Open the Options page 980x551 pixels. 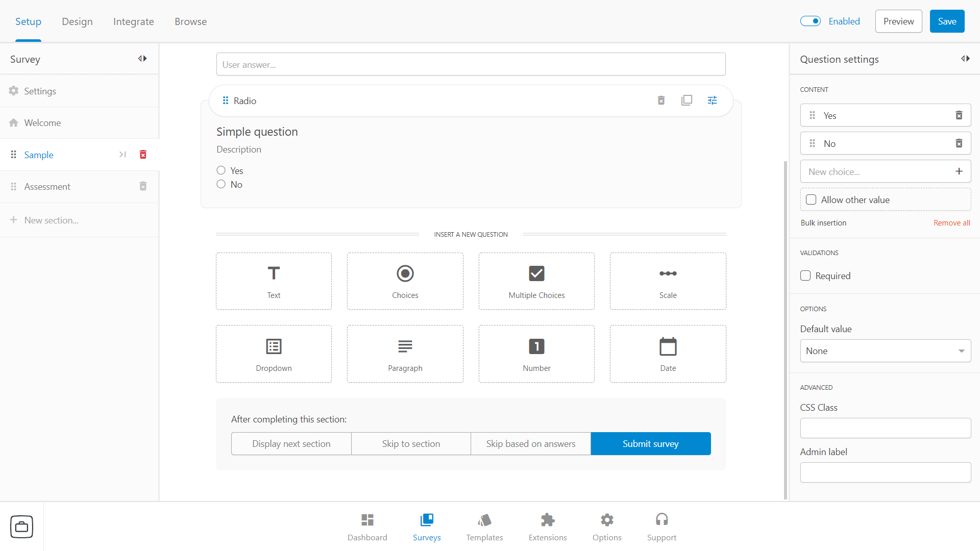click(x=607, y=527)
